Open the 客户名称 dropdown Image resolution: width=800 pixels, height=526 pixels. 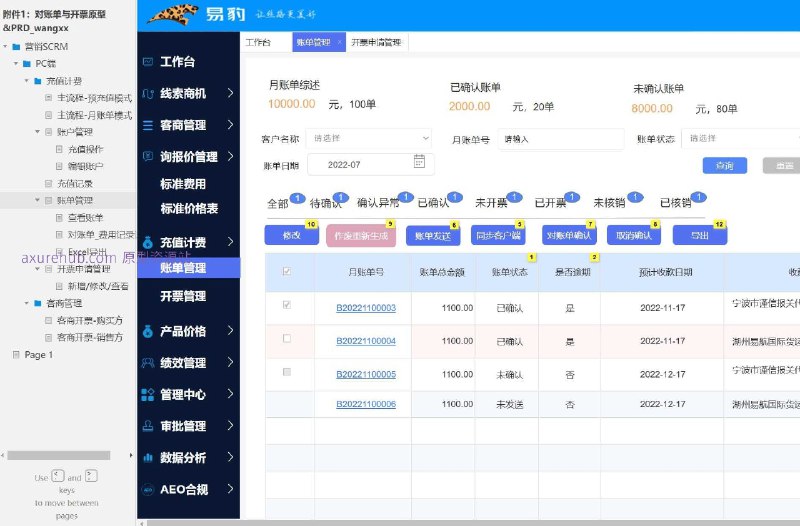pyautogui.click(x=369, y=138)
